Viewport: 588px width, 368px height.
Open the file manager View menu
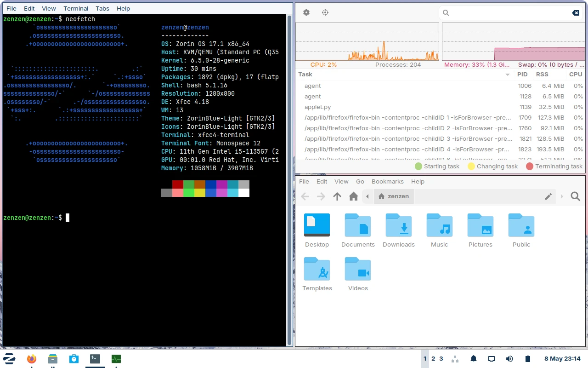coord(341,182)
